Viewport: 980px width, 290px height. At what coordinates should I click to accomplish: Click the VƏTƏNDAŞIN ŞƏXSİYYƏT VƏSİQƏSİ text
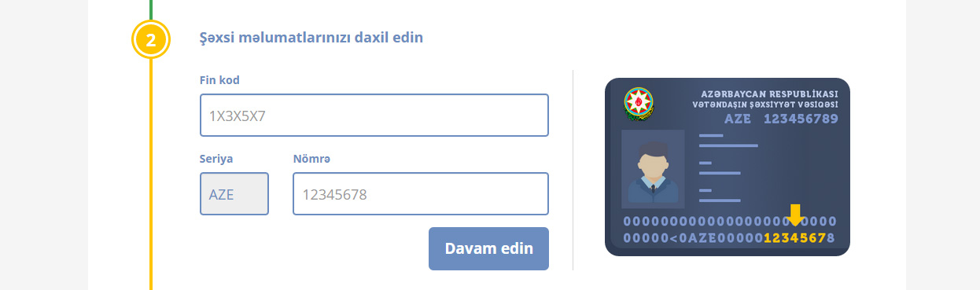click(x=765, y=105)
